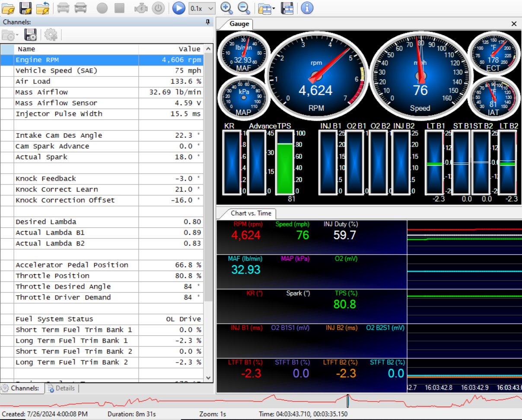The width and height of the screenshot is (522, 420).
Task: Select the Actual Lambda B1 row
Action: pyautogui.click(x=102, y=233)
